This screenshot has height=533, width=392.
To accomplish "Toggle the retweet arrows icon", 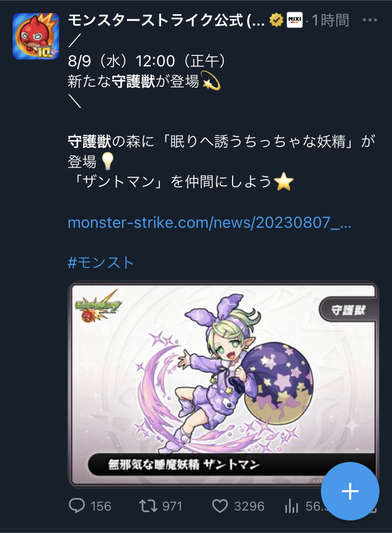I will coord(148,506).
